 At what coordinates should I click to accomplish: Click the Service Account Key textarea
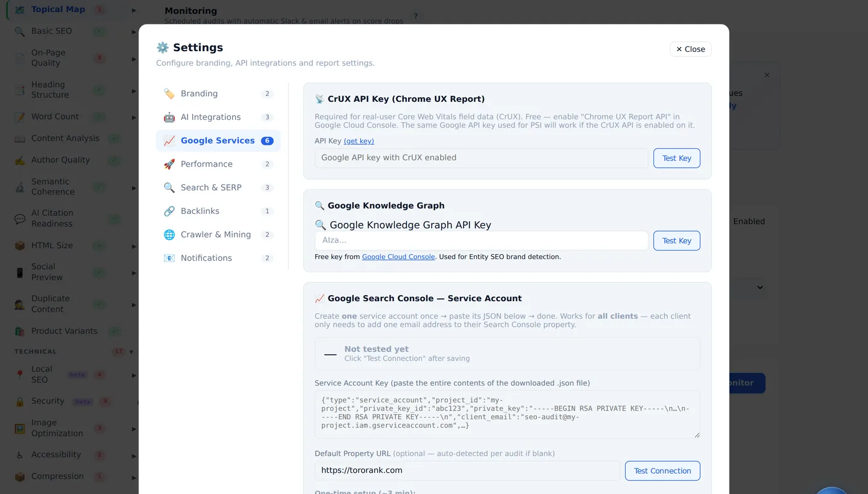click(x=507, y=414)
